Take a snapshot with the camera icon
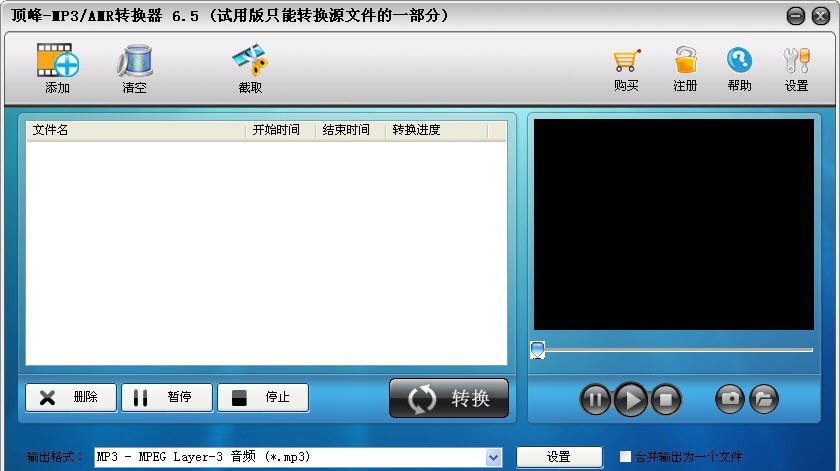Image resolution: width=840 pixels, height=471 pixels. coord(730,399)
